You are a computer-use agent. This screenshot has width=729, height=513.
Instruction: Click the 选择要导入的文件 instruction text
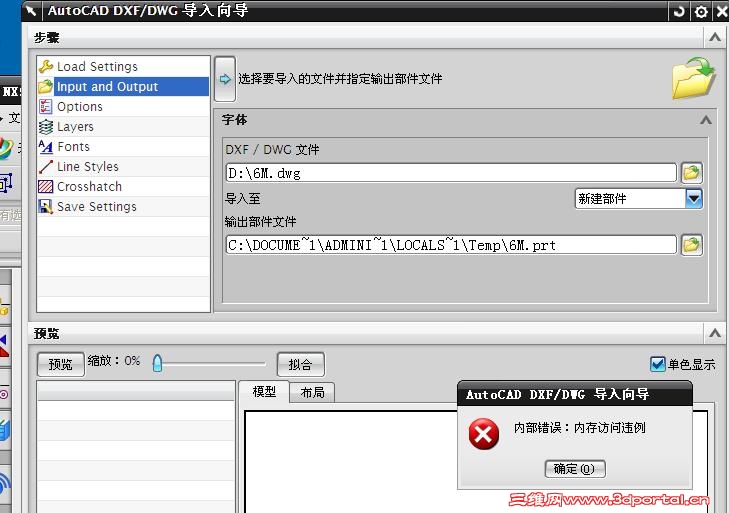340,79
